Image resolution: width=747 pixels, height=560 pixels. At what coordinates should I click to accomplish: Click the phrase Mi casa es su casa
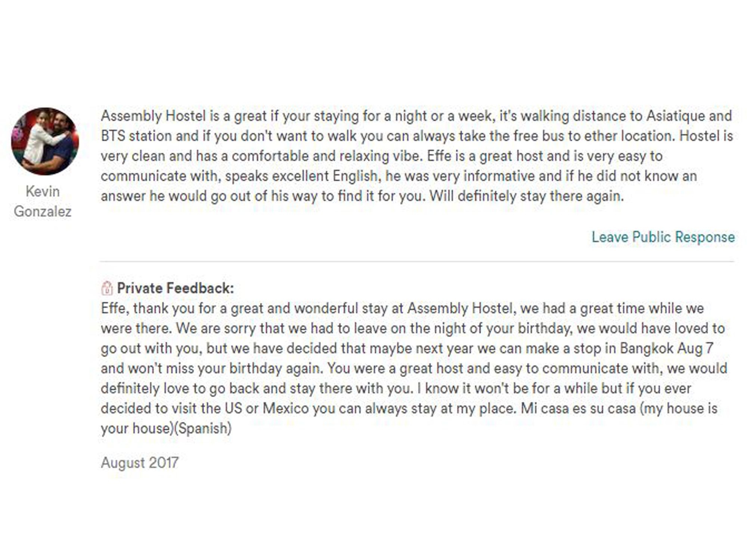click(x=578, y=408)
